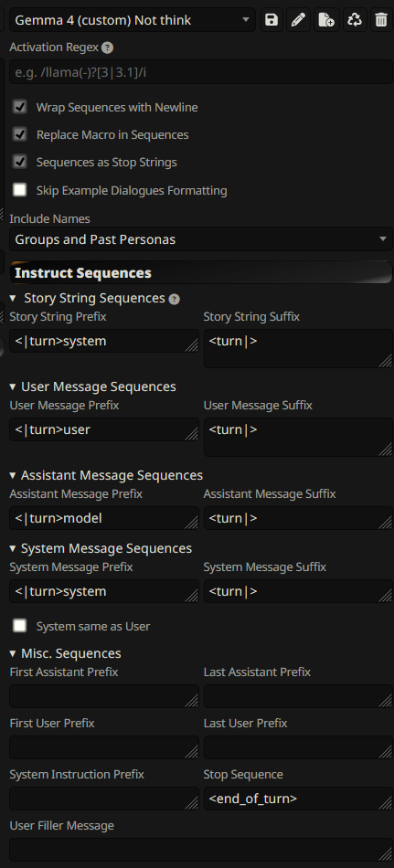
Task: Toggle the System same as User checkbox
Action: coord(20,626)
